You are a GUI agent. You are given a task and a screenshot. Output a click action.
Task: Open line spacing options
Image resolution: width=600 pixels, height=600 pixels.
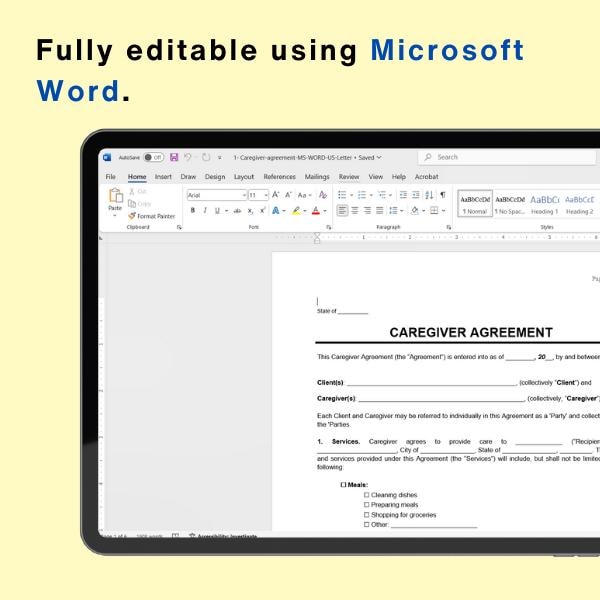[x=393, y=210]
